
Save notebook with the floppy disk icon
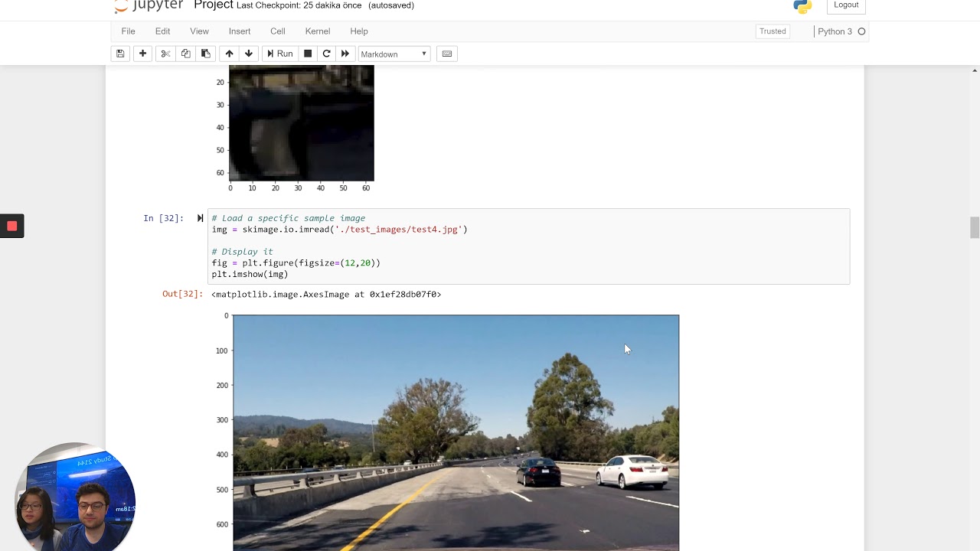(120, 54)
